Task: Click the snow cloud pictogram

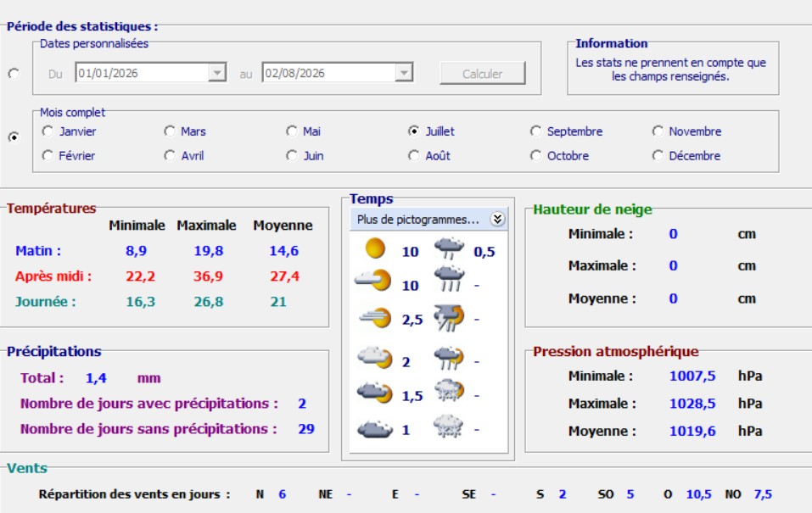Action: point(449,427)
